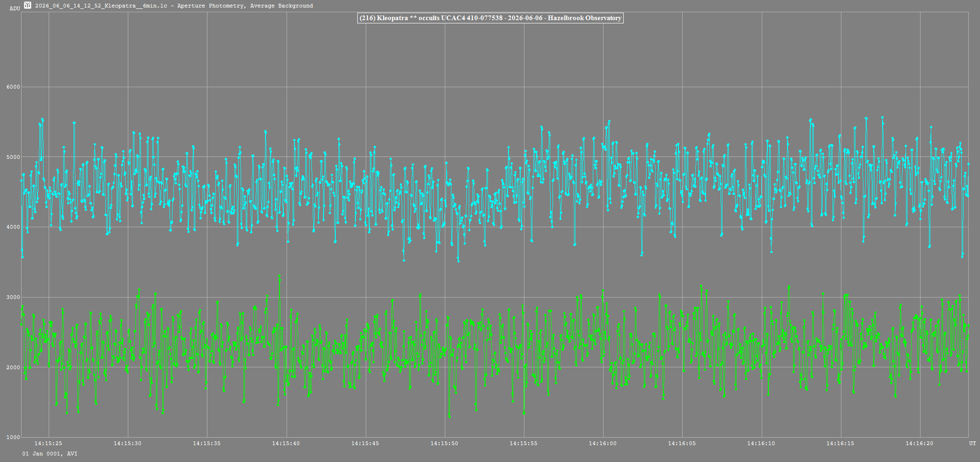Click the 1000 y-axis value
The width and height of the screenshot is (980, 462).
[x=13, y=438]
